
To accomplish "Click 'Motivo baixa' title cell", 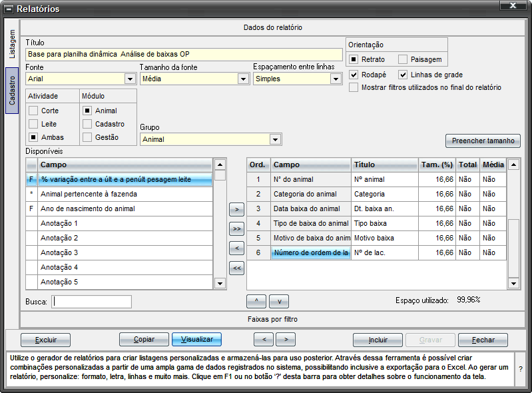I will (384, 238).
